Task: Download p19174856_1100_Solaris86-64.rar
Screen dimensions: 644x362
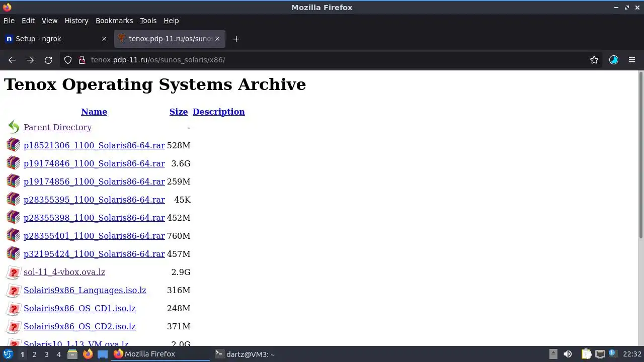Action: [94, 182]
